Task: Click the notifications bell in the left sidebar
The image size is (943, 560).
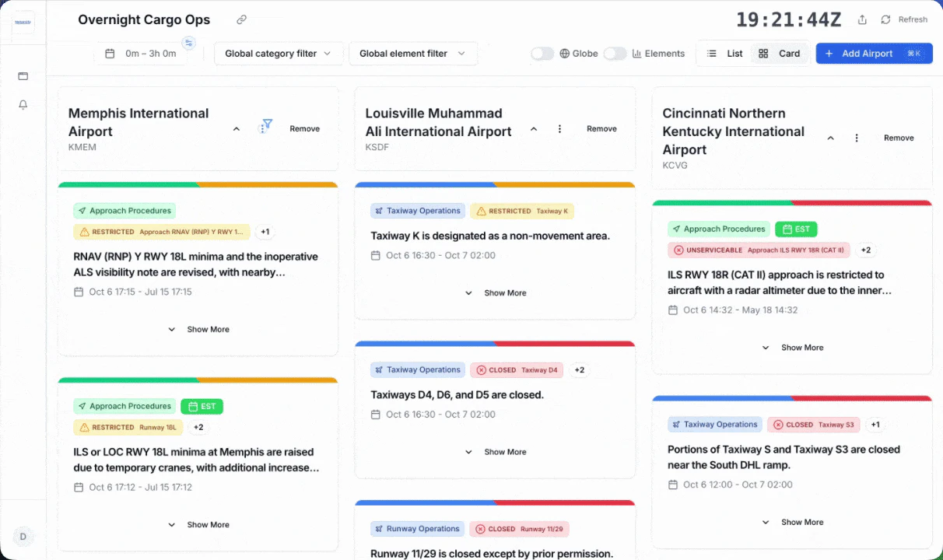Action: [23, 104]
